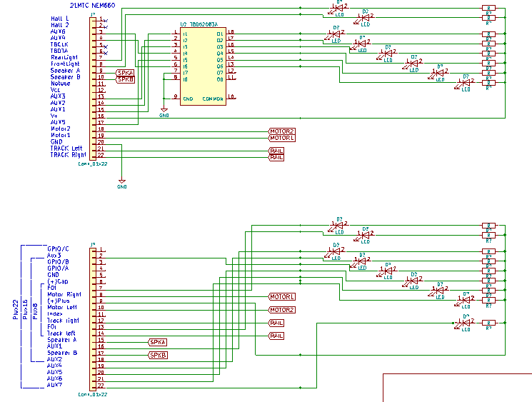Select the Conn_01x22 label under the lower connector

[93, 395]
